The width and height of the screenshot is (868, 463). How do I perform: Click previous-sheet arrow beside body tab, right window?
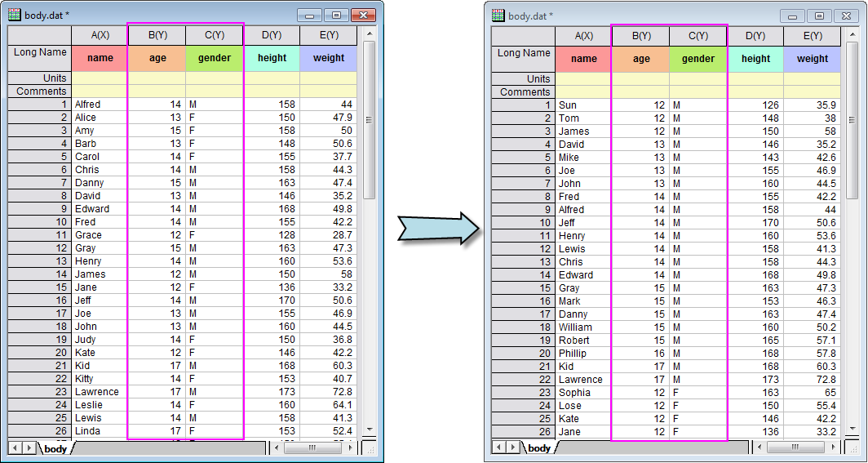click(499, 447)
